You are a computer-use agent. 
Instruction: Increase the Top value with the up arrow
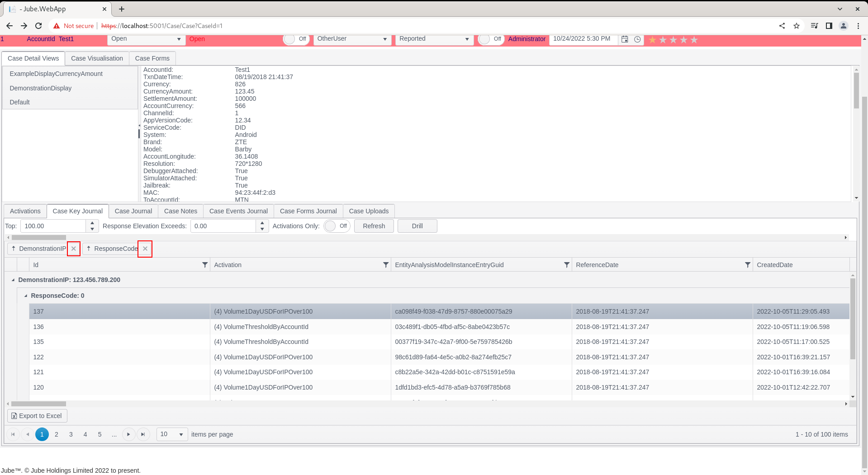tap(92, 223)
